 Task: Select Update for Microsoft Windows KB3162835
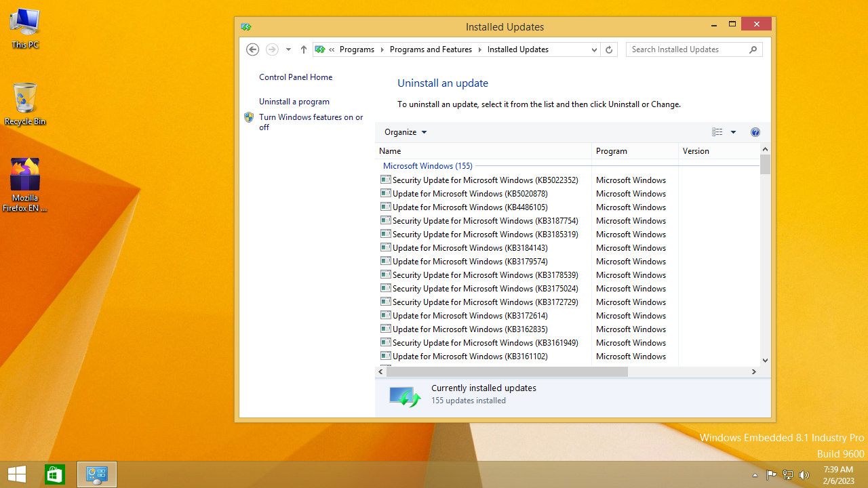tap(568, 329)
